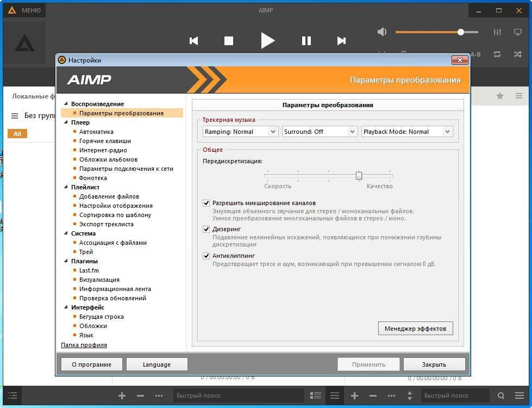Open the left three-dots options icon
532x408 pixels.
159,395
